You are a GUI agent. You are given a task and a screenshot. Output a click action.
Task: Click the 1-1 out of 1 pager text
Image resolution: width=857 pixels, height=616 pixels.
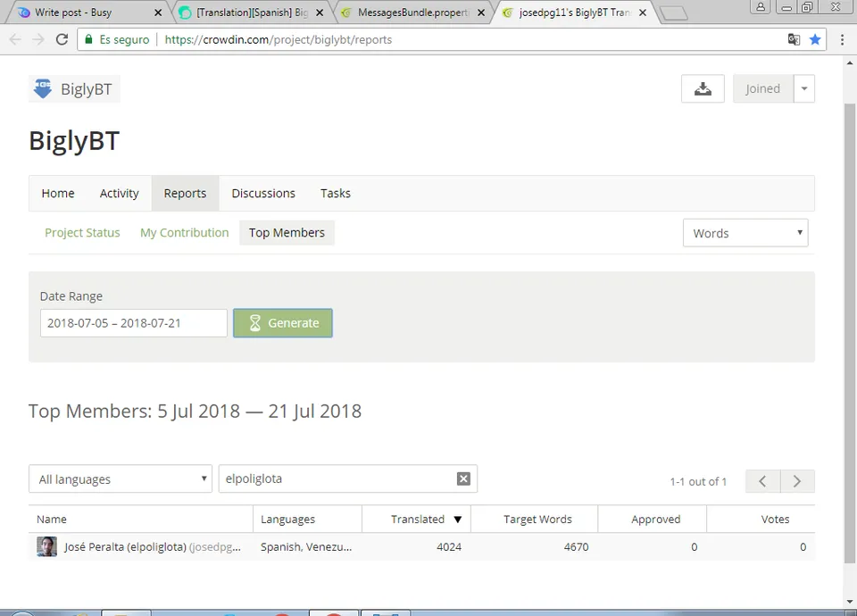[x=698, y=481]
